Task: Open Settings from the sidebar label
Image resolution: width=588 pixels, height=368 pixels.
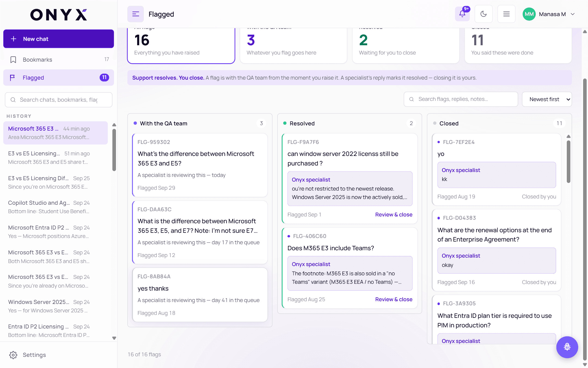Action: 34,355
